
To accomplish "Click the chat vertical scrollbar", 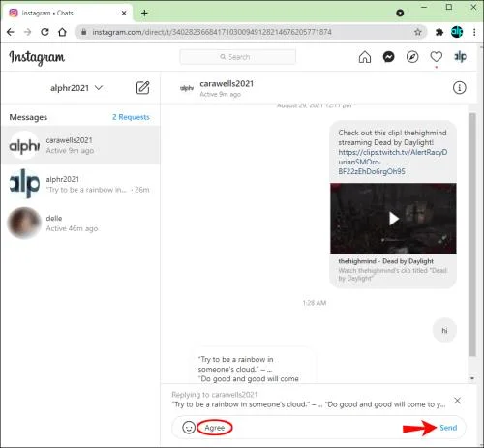I will (472, 234).
